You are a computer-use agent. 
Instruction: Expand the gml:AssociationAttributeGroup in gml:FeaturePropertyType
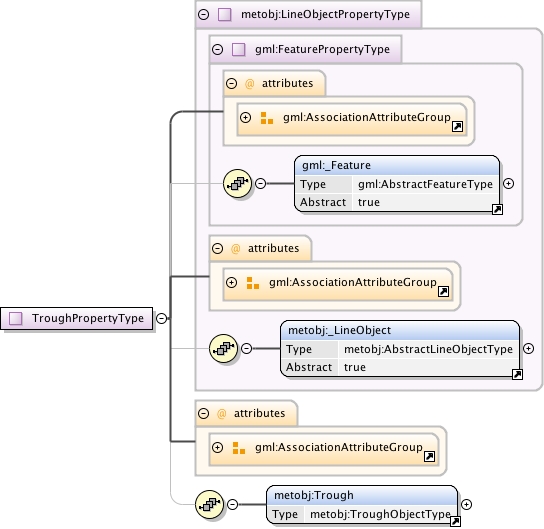245,117
